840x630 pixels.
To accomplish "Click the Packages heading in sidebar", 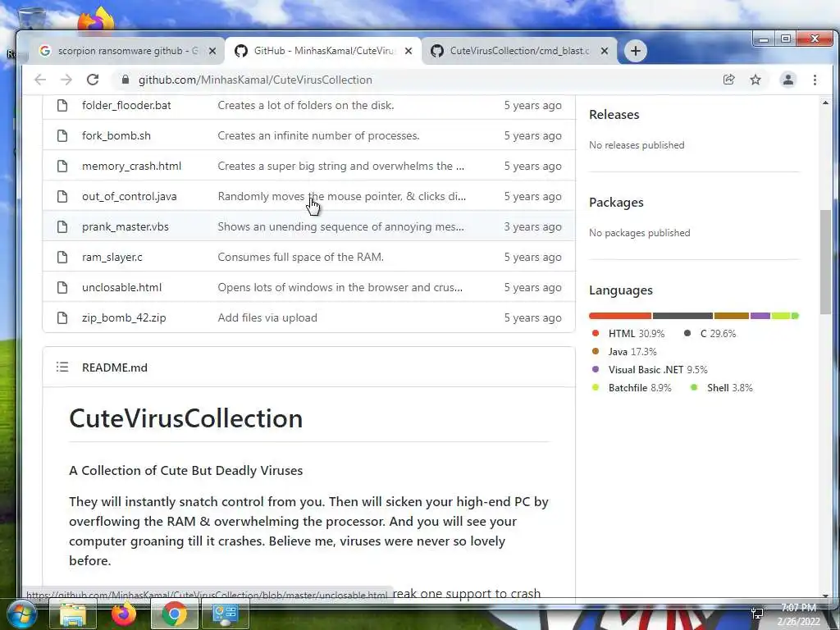I will pos(616,203).
